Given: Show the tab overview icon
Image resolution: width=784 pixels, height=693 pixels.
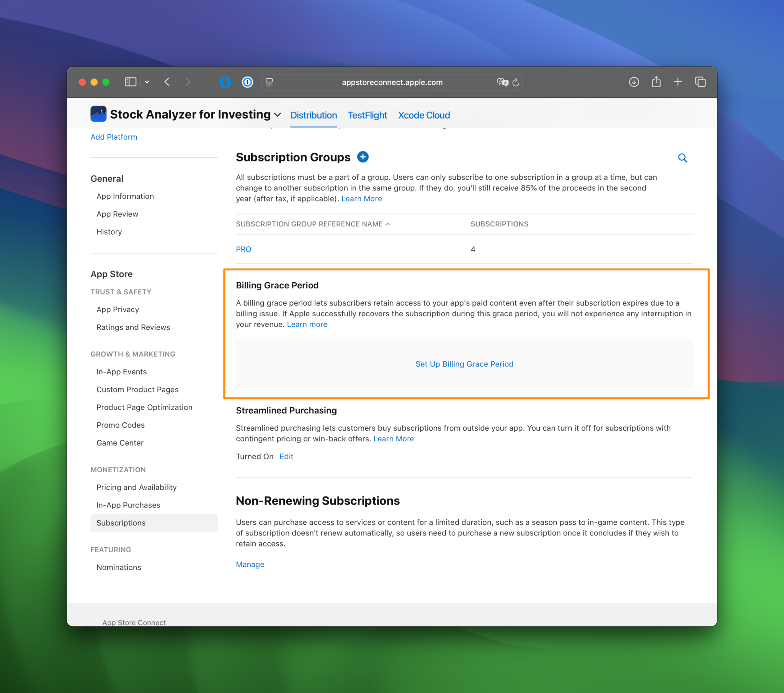Looking at the screenshot, I should 701,81.
